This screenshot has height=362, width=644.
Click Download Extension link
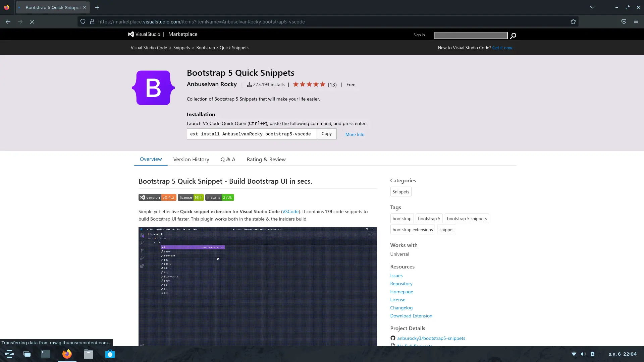pos(411,316)
